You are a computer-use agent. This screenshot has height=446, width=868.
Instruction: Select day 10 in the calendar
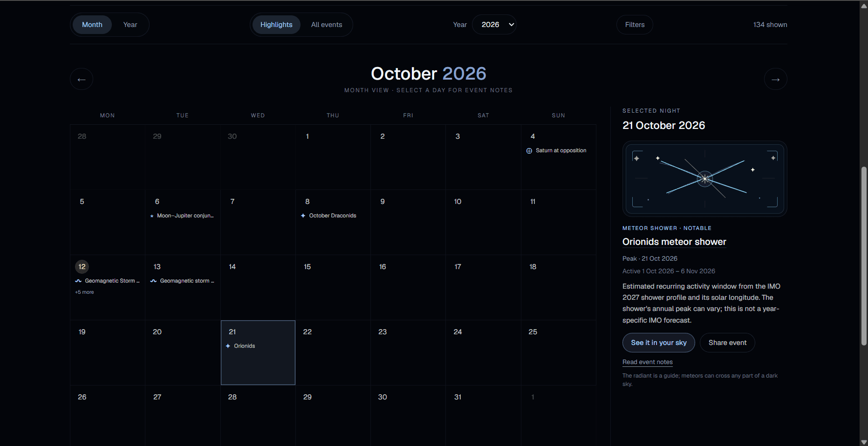click(483, 222)
